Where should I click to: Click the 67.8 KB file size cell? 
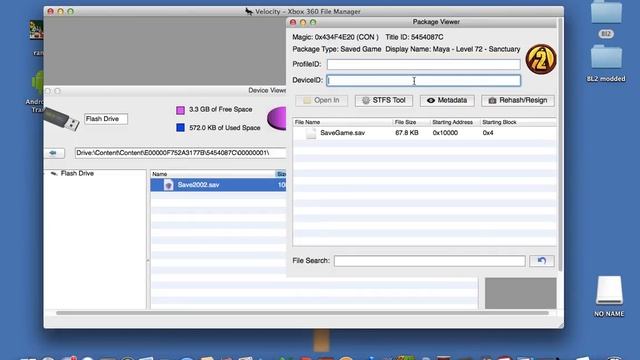click(x=407, y=133)
